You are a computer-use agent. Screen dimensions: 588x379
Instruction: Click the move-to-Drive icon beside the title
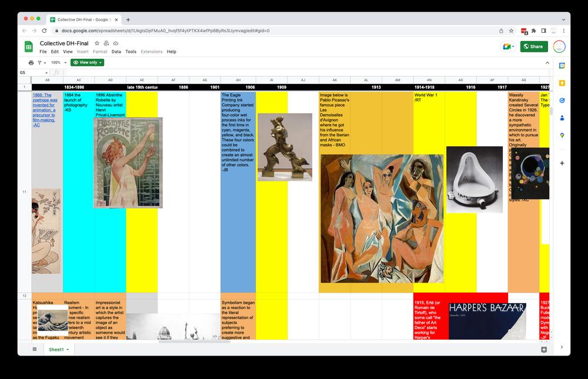pos(106,43)
